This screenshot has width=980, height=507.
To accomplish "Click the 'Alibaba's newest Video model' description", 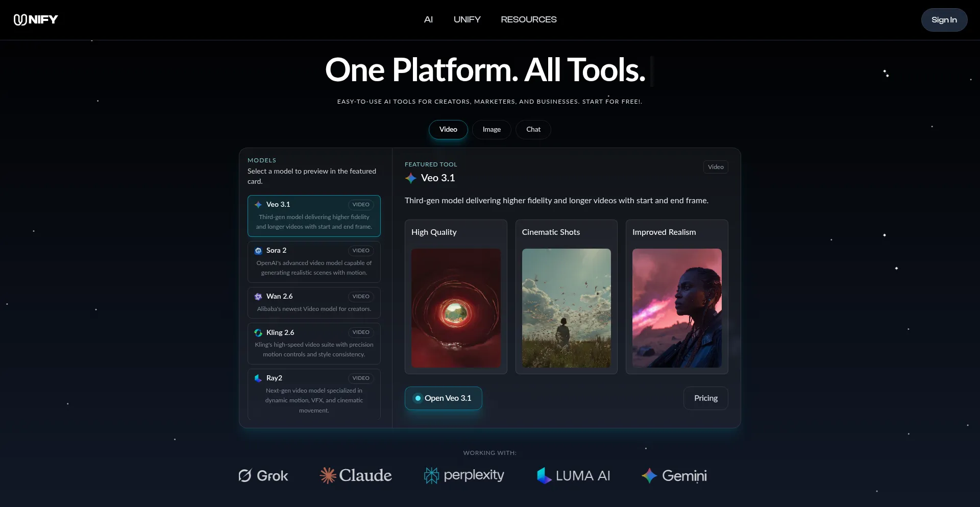I will coord(314,309).
